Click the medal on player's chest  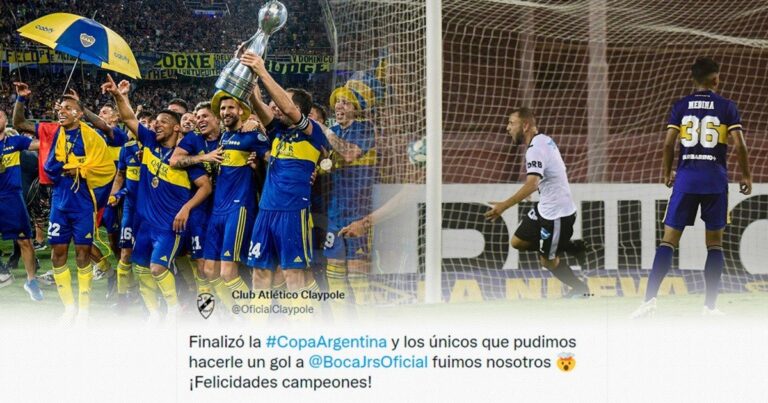coord(155,182)
